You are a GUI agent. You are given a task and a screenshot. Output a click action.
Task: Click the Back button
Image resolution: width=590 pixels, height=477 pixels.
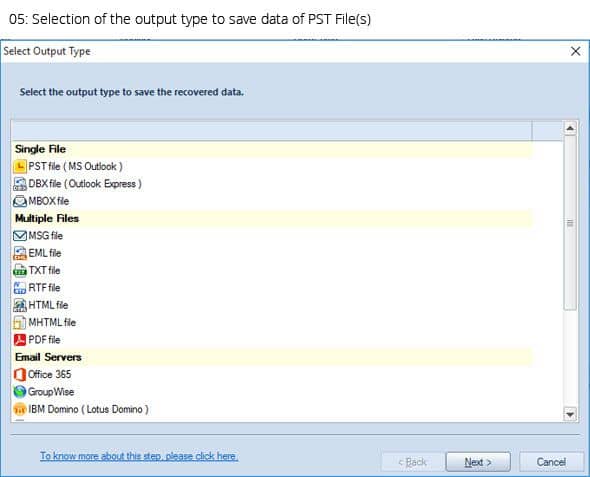pos(412,462)
